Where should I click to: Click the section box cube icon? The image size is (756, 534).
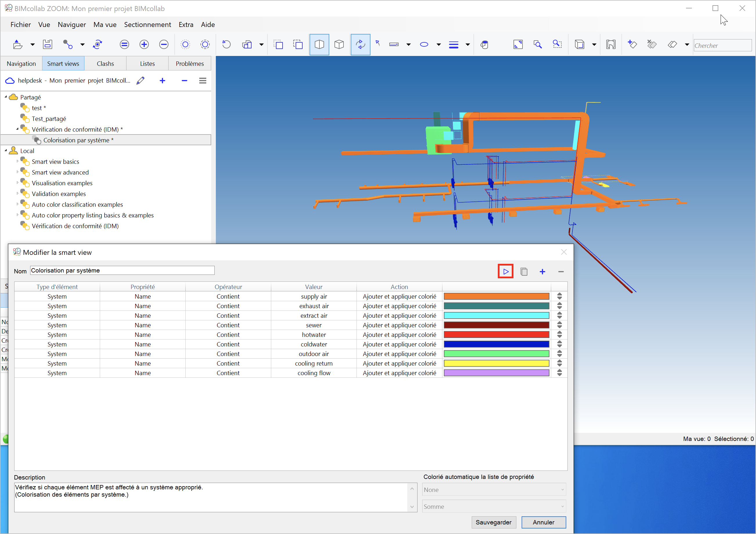coord(579,44)
